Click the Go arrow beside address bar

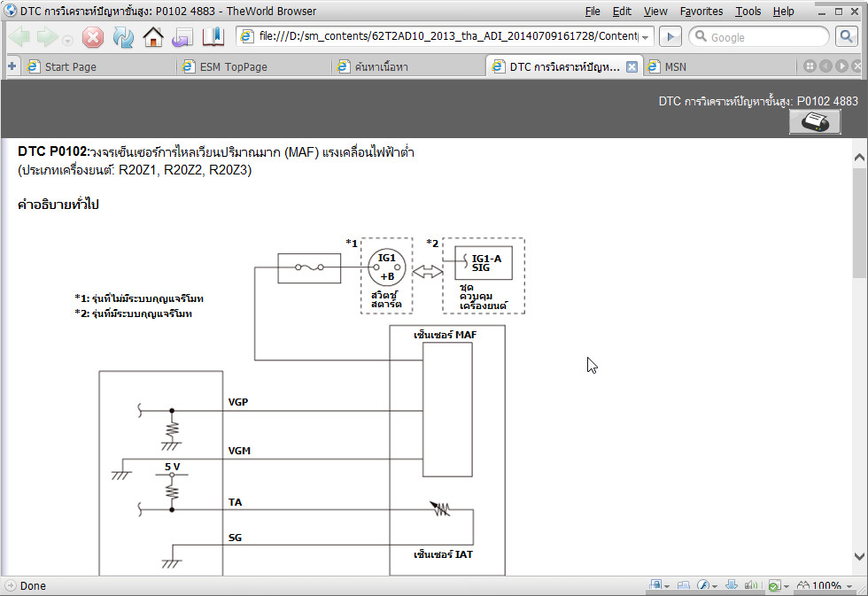670,37
